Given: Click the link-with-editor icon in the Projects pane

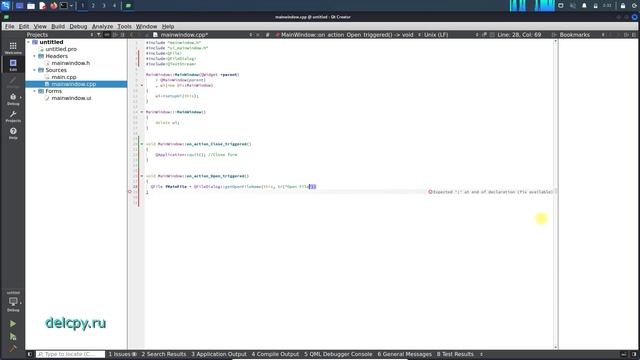Looking at the screenshot, I should tap(107, 35).
